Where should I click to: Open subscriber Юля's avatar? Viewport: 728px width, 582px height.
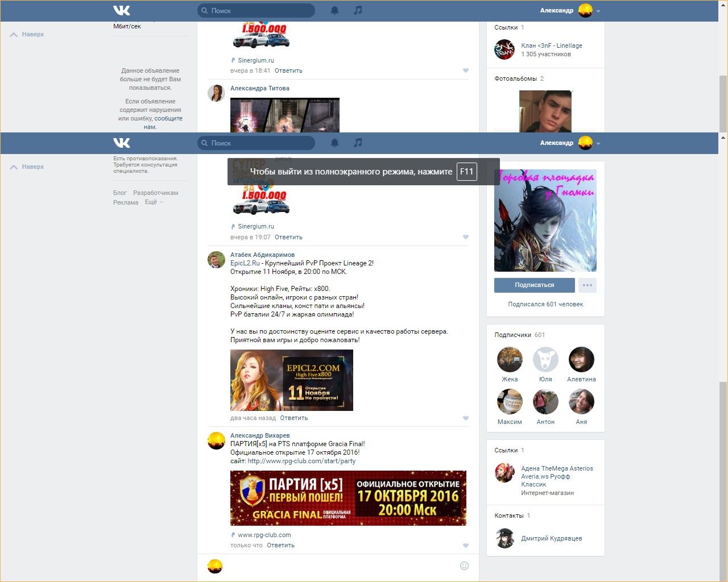[x=545, y=359]
